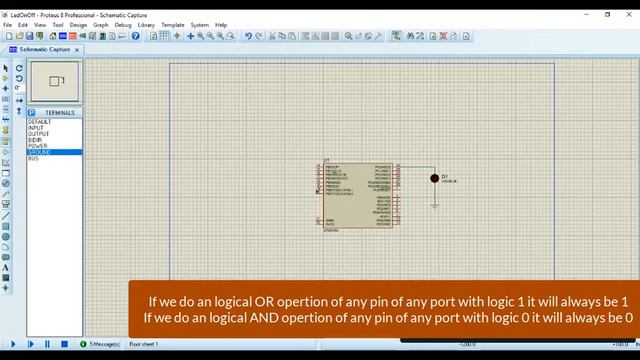Select the Probe Mode tool
Viewport: 640px width, 360px height.
coord(6,194)
